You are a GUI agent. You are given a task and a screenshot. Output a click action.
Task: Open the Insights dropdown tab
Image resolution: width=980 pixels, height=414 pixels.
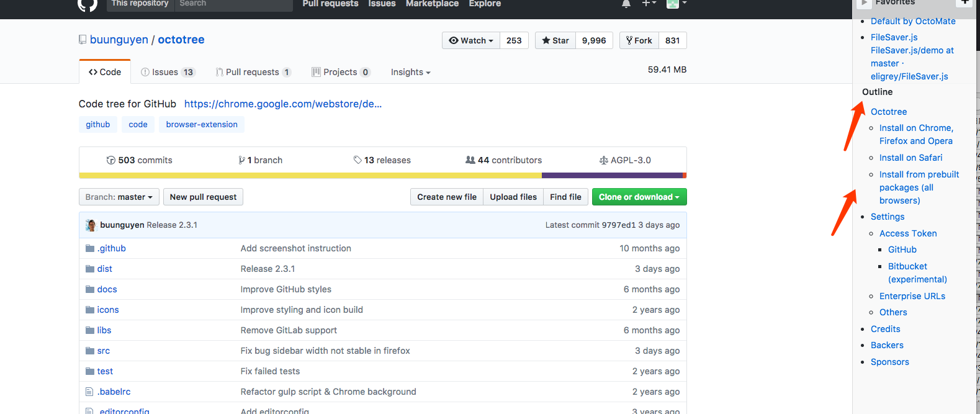[x=411, y=72]
